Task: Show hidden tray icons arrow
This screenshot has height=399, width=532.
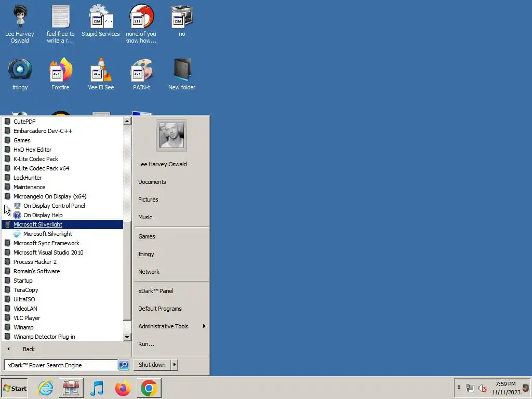Action: point(459,388)
